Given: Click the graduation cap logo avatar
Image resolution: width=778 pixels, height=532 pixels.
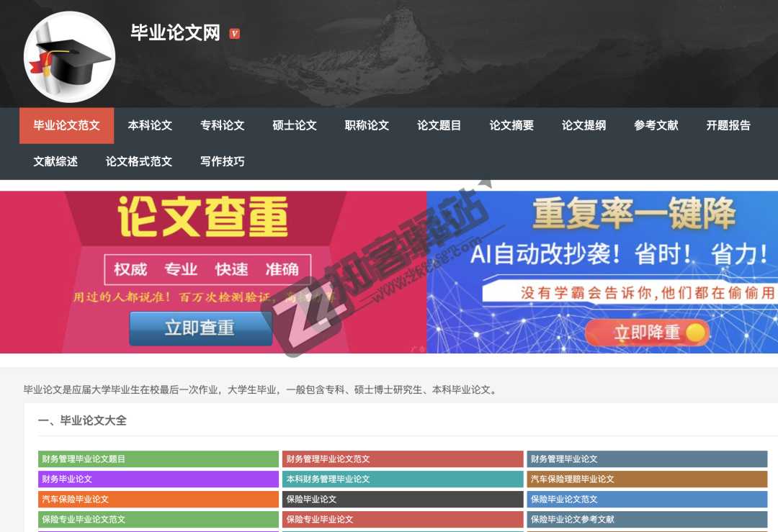Looking at the screenshot, I should click(x=69, y=57).
